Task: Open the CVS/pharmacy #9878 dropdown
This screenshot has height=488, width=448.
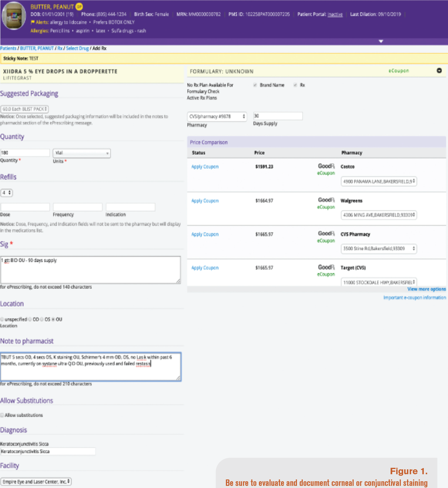Action: 217,117
